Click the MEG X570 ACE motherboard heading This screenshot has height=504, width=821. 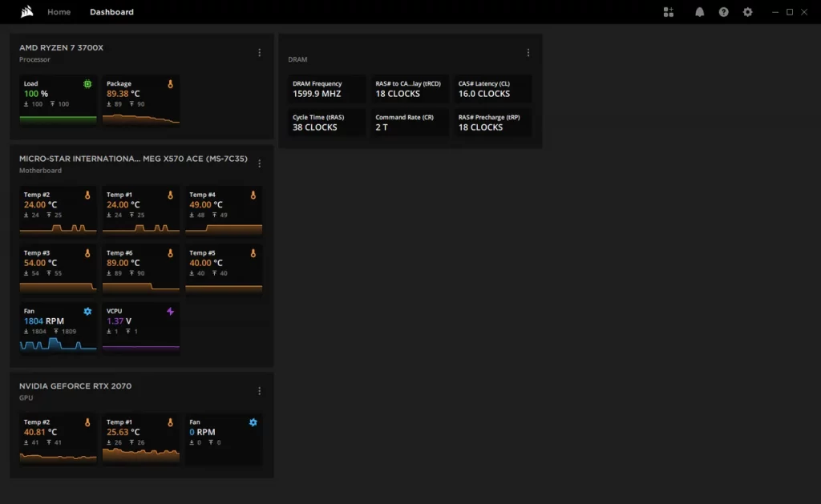[134, 159]
